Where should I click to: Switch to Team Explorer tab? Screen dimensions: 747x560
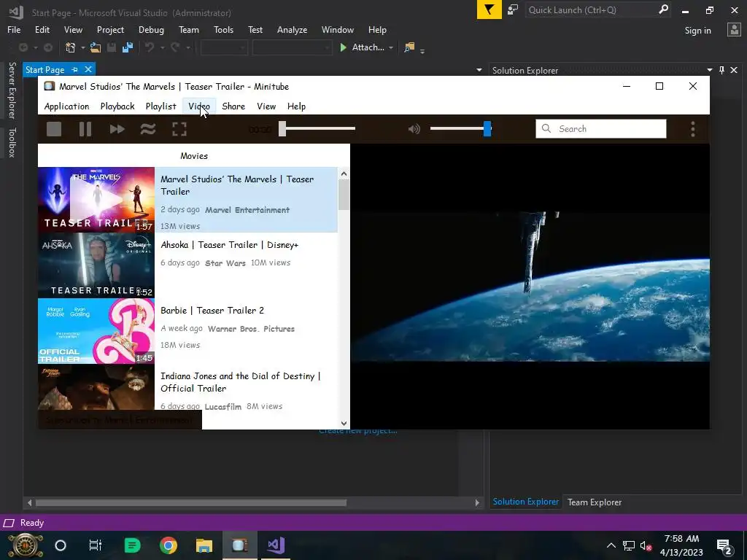[594, 502]
